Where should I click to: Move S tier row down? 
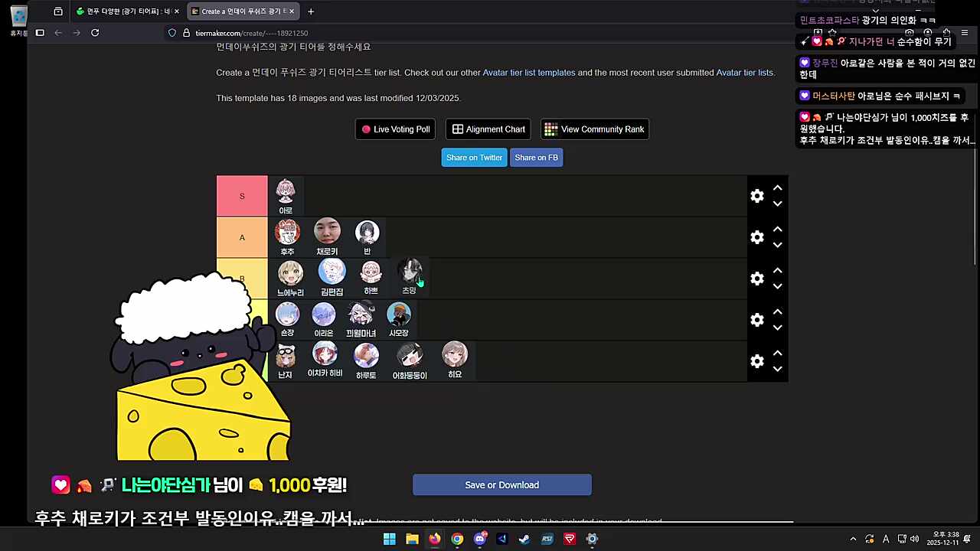click(777, 204)
